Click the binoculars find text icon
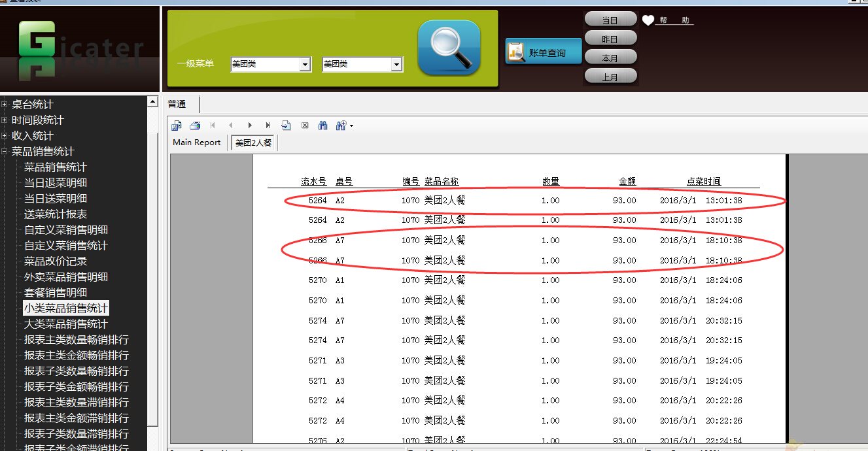868x451 pixels. tap(322, 125)
